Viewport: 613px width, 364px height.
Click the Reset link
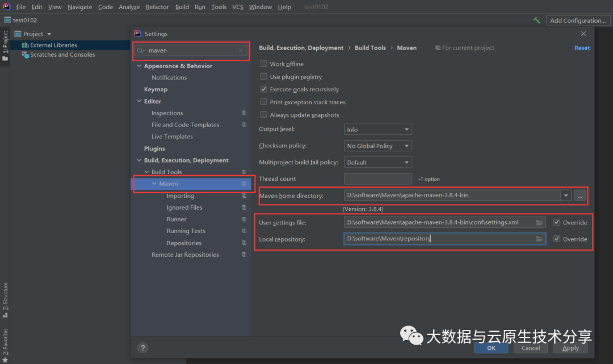[582, 48]
